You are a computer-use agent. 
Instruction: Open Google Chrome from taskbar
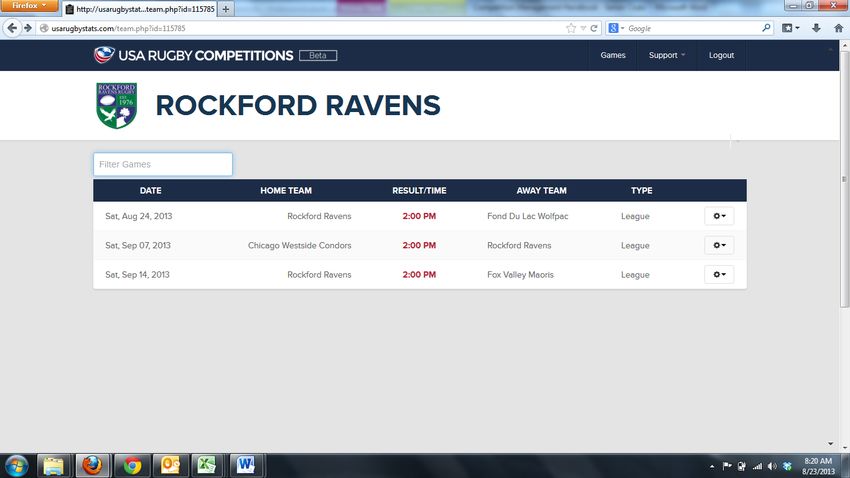(132, 466)
